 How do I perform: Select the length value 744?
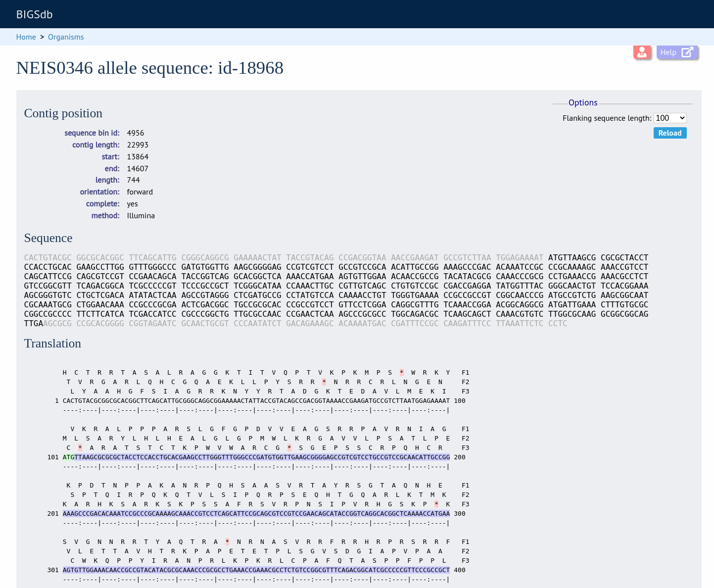coord(134,180)
